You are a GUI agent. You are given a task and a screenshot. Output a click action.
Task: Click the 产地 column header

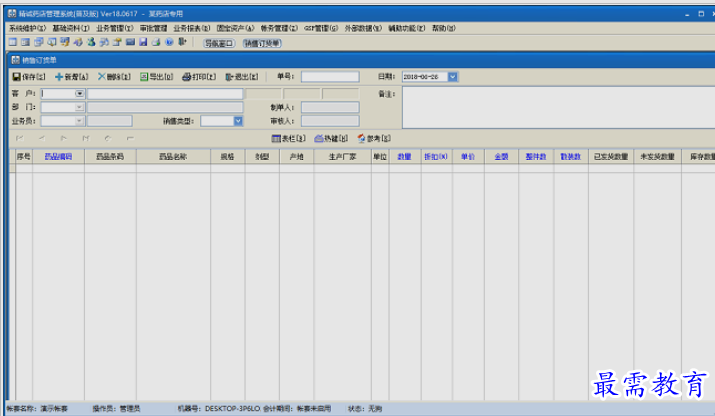click(296, 156)
